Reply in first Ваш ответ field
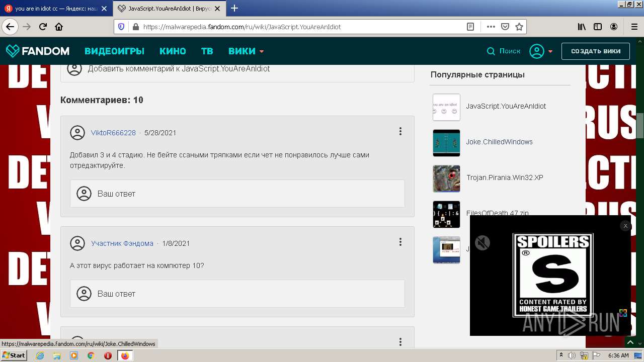The image size is (644, 362). 237,194
